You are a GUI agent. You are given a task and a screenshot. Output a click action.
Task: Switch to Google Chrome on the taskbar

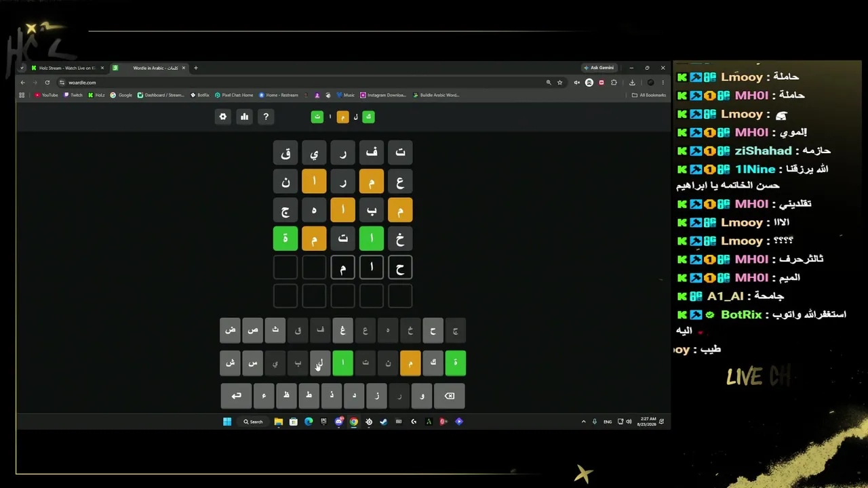(354, 422)
